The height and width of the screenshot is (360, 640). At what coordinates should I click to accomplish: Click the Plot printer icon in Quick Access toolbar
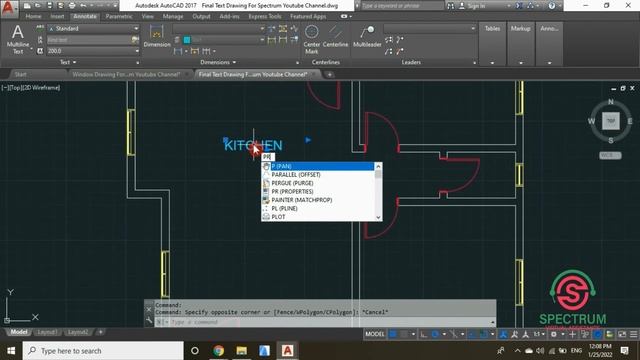(72, 6)
